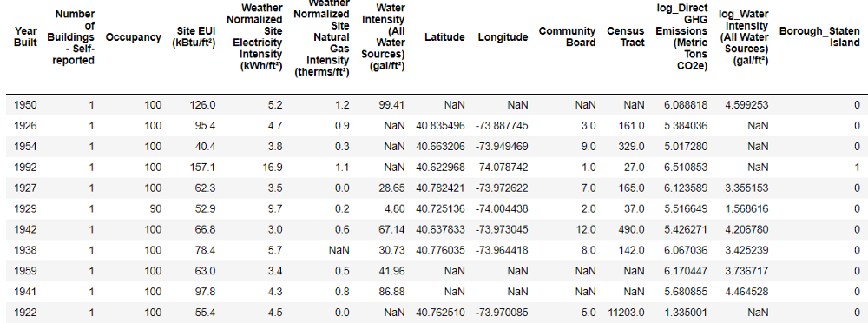Select the Community Board column header

pos(568,36)
